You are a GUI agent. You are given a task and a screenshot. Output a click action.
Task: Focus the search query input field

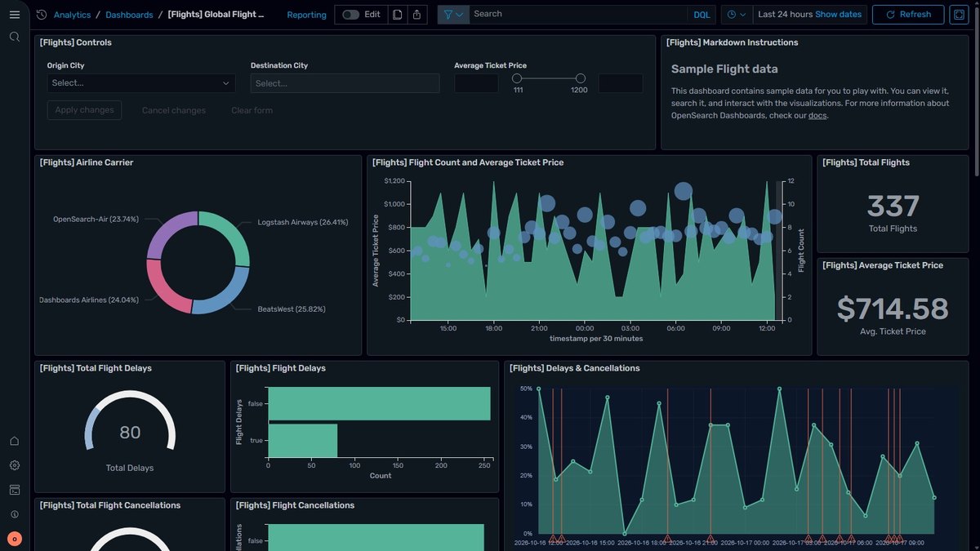click(578, 15)
